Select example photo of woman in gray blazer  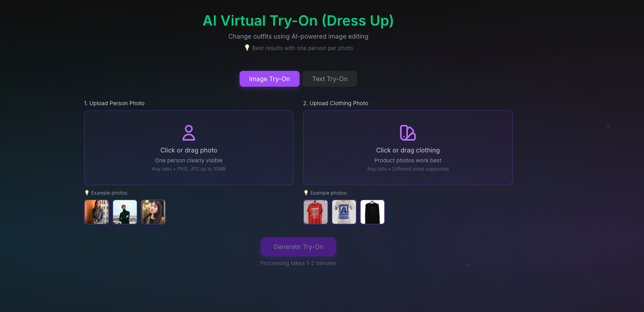pos(97,212)
